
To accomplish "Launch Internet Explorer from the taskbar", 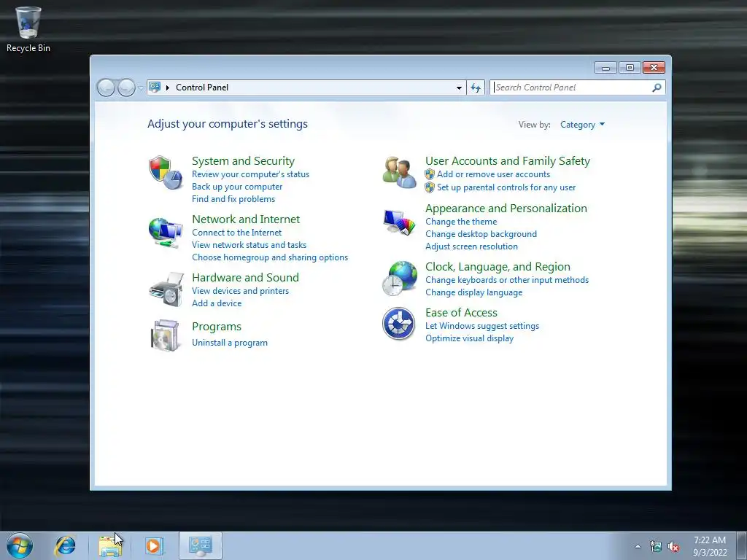I will pyautogui.click(x=65, y=545).
